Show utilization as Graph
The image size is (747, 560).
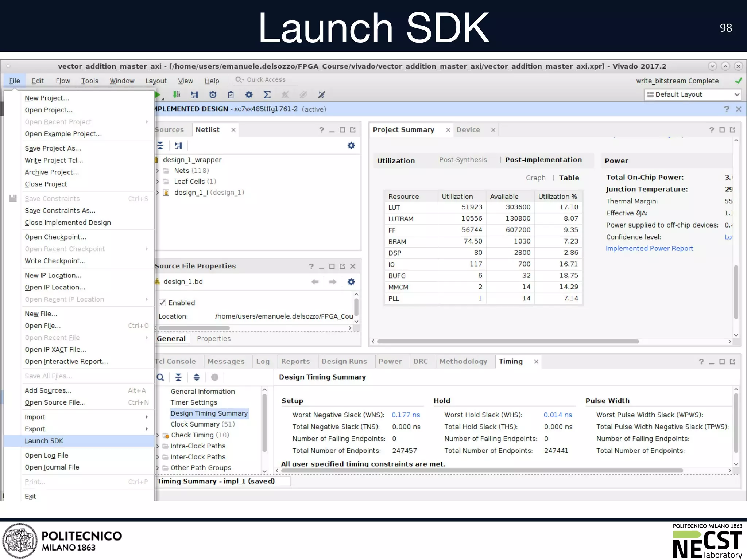tap(535, 178)
